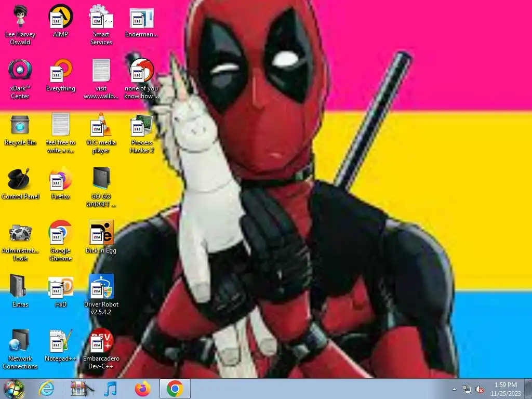Open Driver Robot v2.5.4.2 shortcut
The image size is (532, 399).
pyautogui.click(x=101, y=295)
